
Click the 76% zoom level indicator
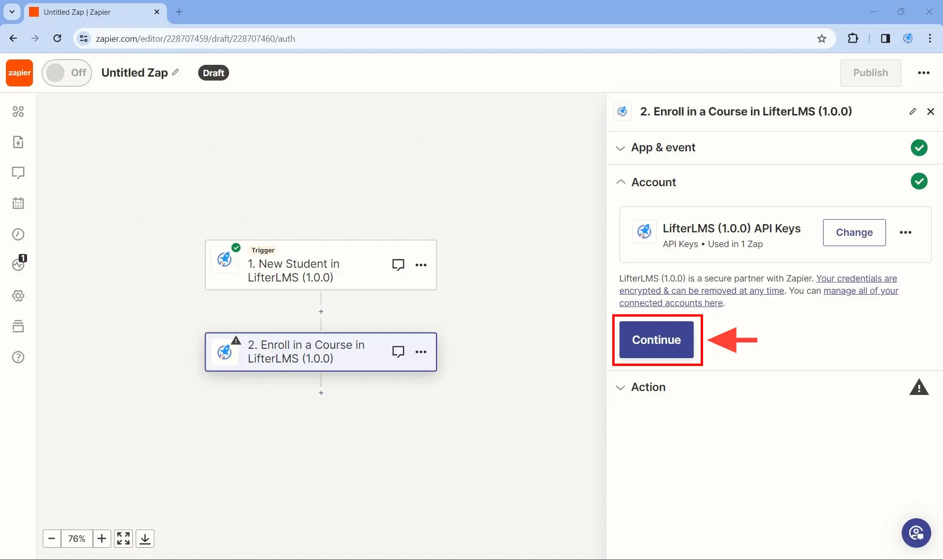[x=77, y=538]
